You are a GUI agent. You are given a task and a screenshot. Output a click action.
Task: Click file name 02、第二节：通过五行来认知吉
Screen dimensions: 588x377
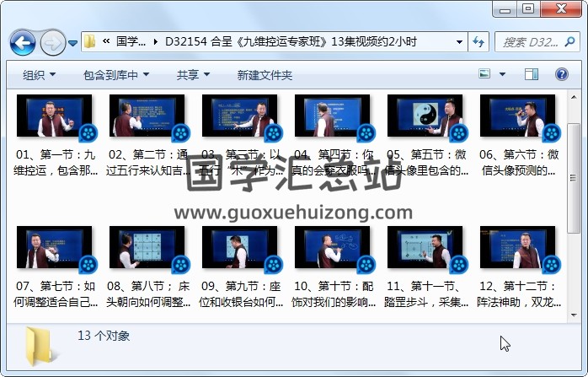pos(148,163)
